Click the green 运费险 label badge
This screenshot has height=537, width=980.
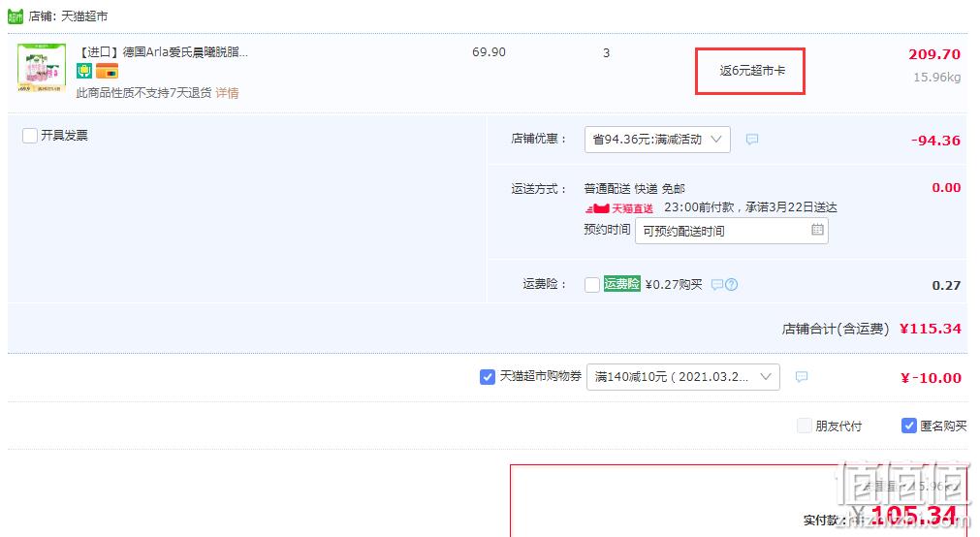[622, 284]
